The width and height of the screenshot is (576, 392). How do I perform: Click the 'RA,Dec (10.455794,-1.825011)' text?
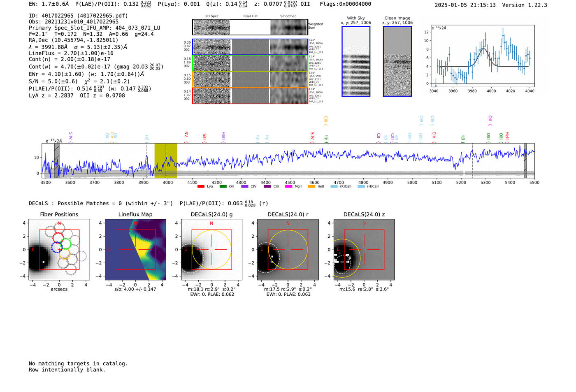point(74,40)
